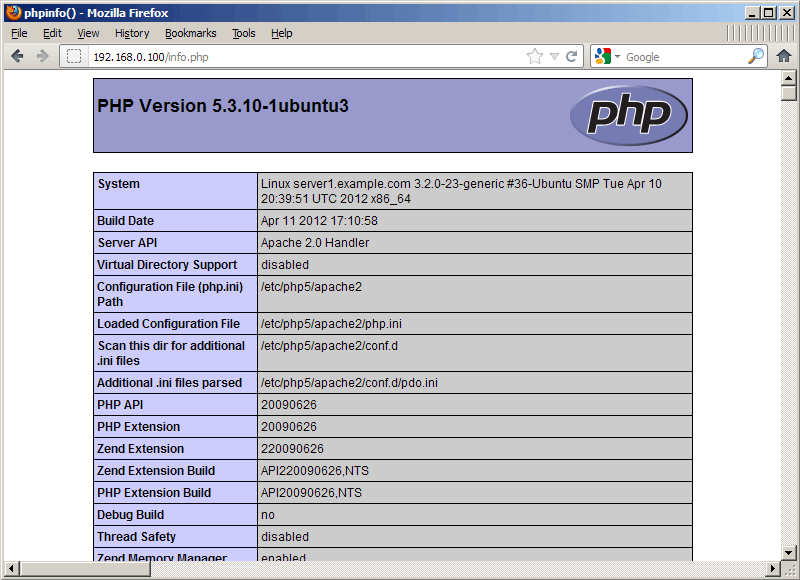This screenshot has height=580, width=800.
Task: Click 'Scan this dir for additional .ini files'
Action: [171, 353]
